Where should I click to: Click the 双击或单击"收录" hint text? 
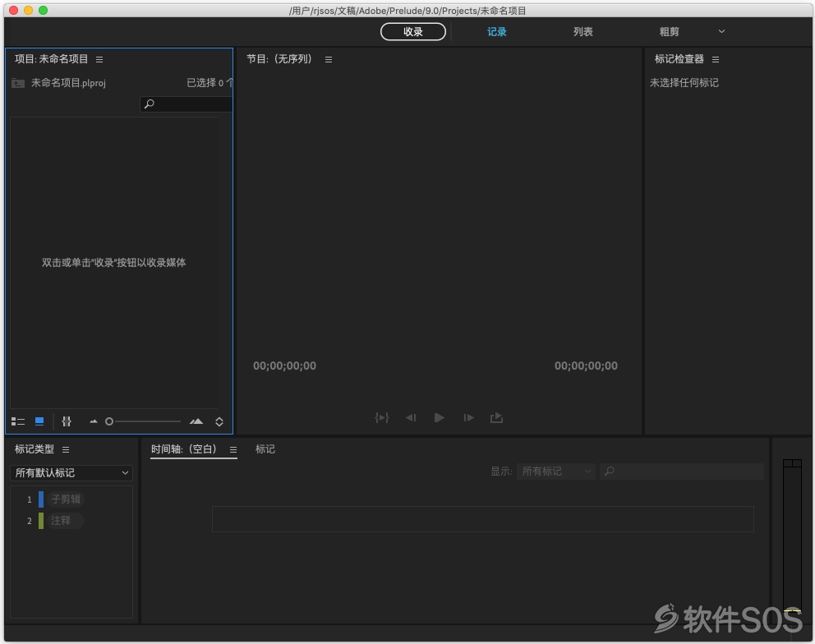[114, 263]
